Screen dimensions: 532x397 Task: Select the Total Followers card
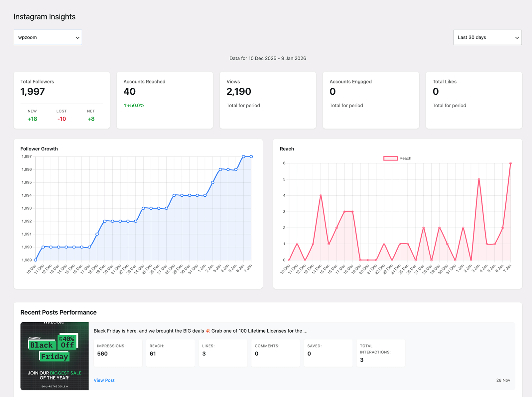(62, 100)
